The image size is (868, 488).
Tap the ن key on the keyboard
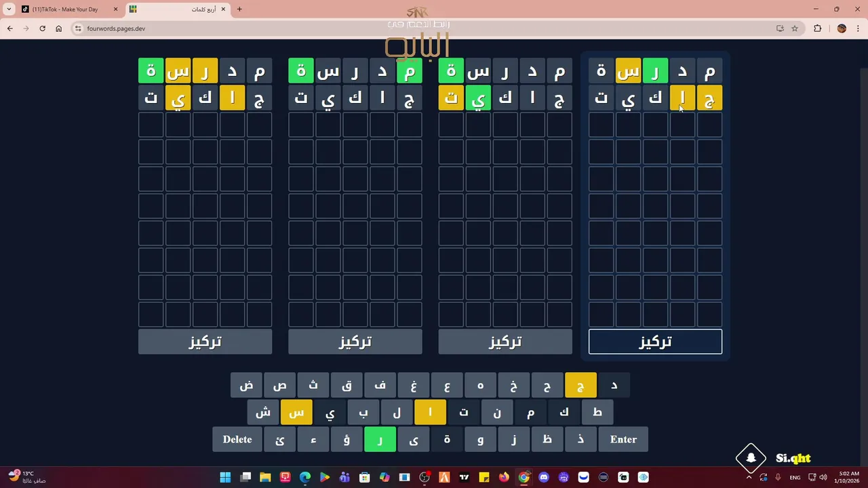click(x=497, y=412)
